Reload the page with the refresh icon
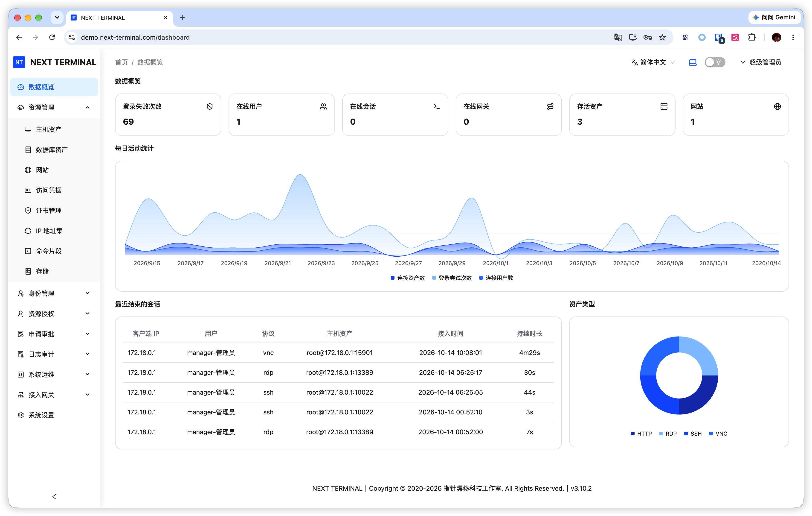This screenshot has height=516, width=812. point(52,37)
